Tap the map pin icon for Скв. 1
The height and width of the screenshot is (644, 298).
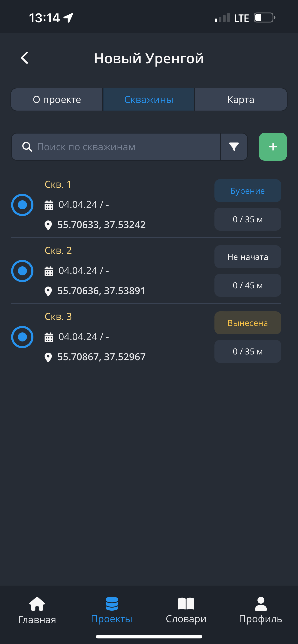pos(48,225)
